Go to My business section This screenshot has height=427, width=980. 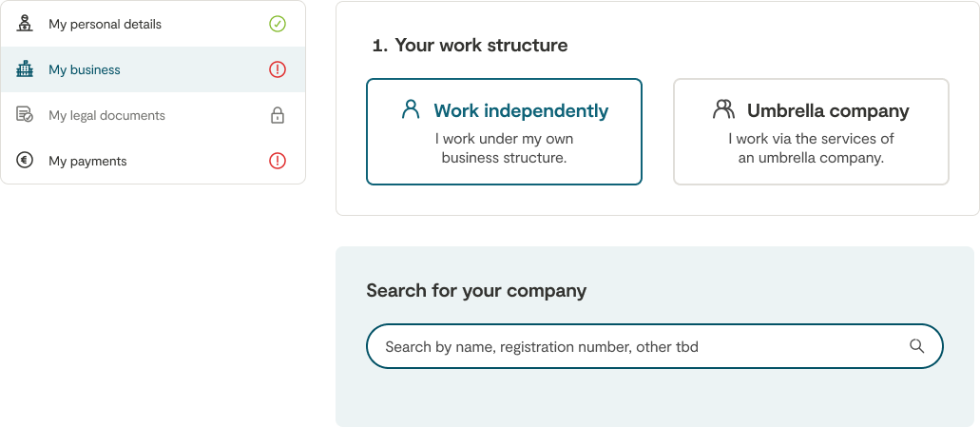point(85,69)
